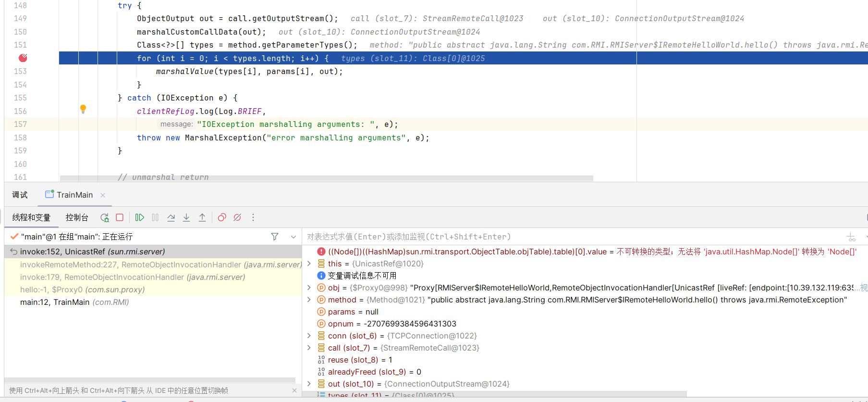Open the More debugger actions menu
Image resolution: width=868 pixels, height=402 pixels.
pos(253,217)
